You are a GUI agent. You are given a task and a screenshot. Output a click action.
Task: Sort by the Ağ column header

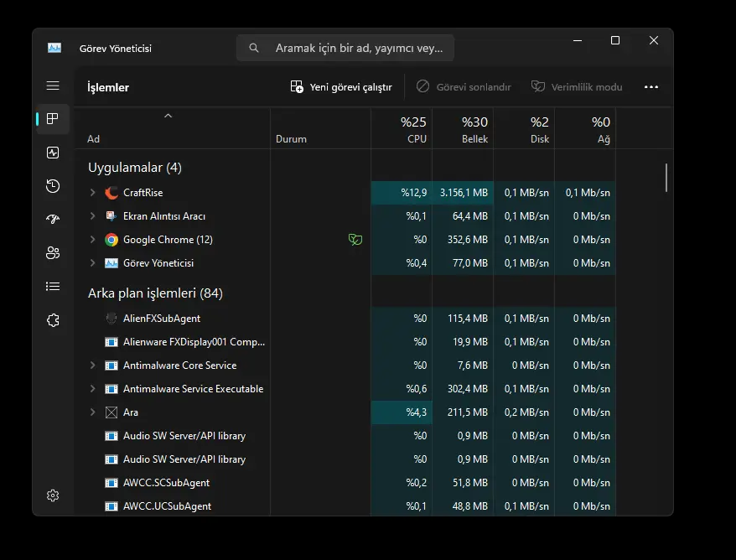click(585, 128)
